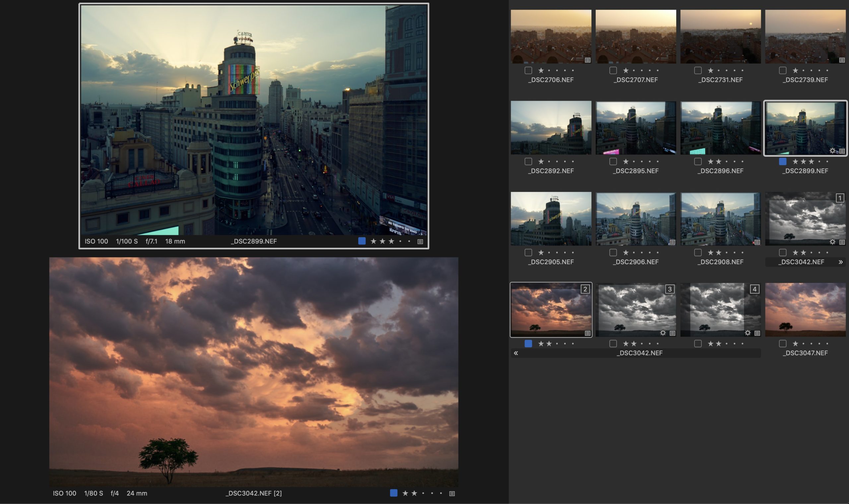Click the _DSC2707.NEF file name label
The height and width of the screenshot is (504, 849).
(x=635, y=80)
